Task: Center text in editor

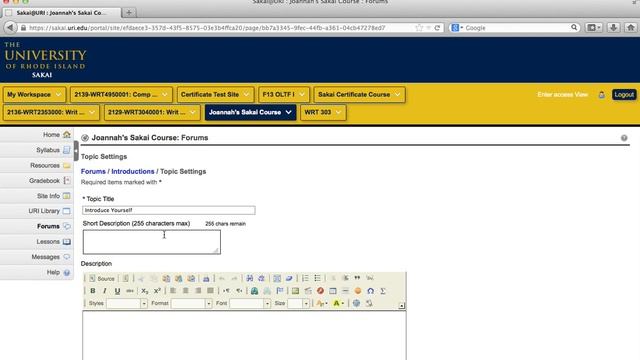Action: (186, 291)
